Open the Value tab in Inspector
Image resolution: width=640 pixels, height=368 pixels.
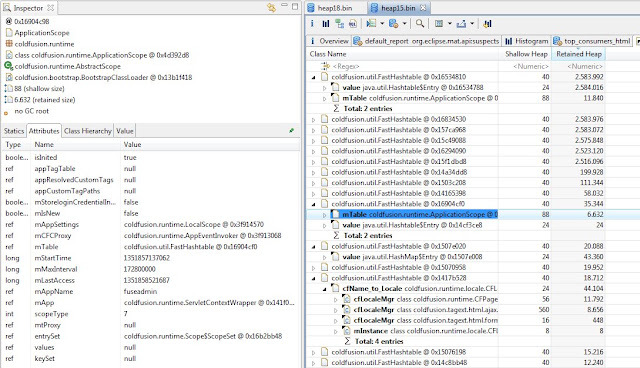124,131
